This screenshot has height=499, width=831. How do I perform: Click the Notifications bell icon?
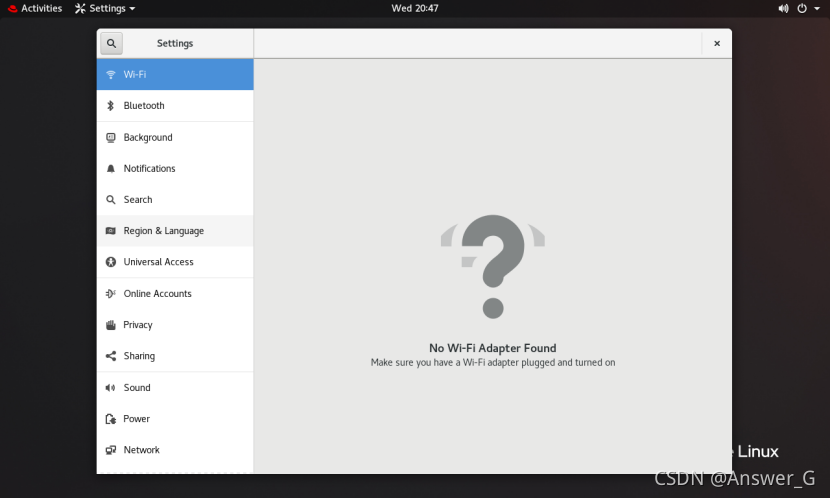click(x=111, y=168)
